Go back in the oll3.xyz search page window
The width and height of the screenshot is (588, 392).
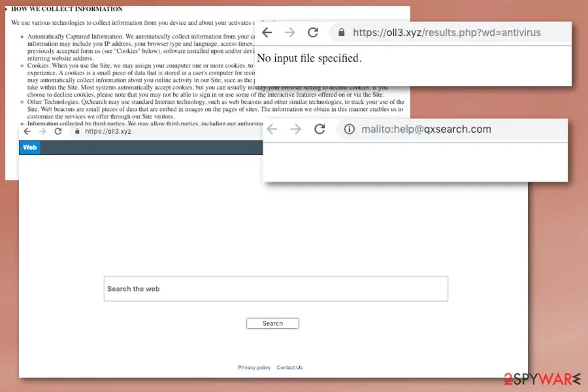tap(27, 131)
